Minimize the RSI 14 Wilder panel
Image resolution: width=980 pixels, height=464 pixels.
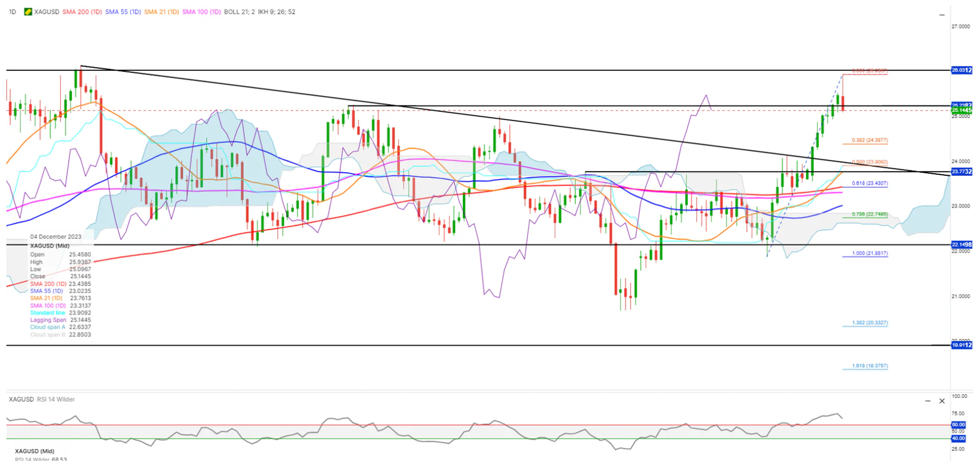928,401
